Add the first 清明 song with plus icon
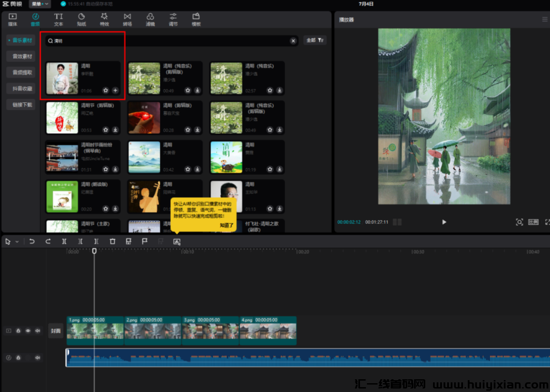The width and height of the screenshot is (550, 392). [115, 90]
